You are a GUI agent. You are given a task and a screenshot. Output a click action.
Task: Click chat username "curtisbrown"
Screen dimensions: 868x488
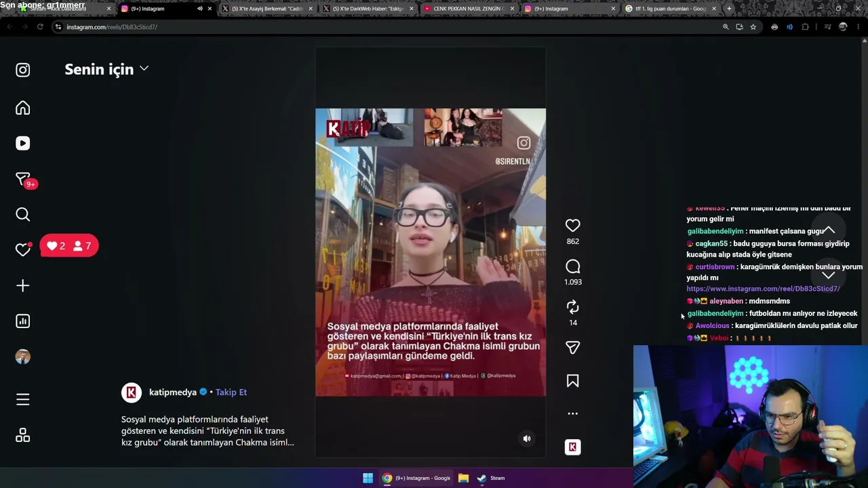(715, 267)
